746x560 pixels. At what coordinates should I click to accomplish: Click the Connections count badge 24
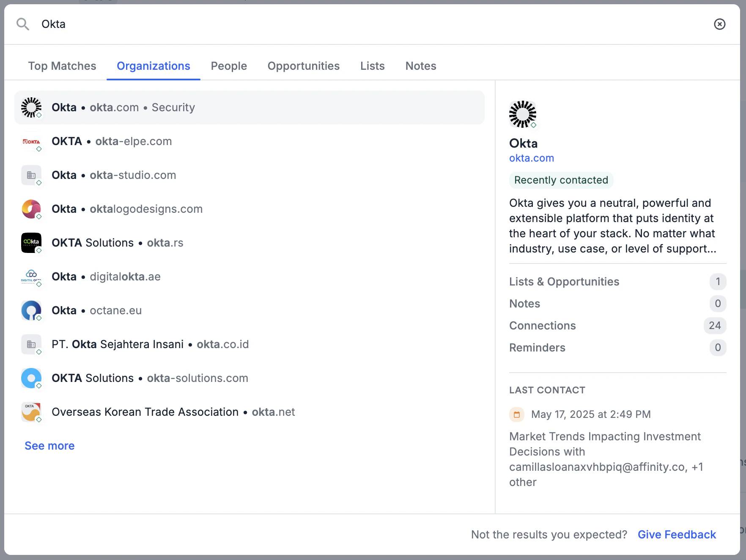pos(715,326)
